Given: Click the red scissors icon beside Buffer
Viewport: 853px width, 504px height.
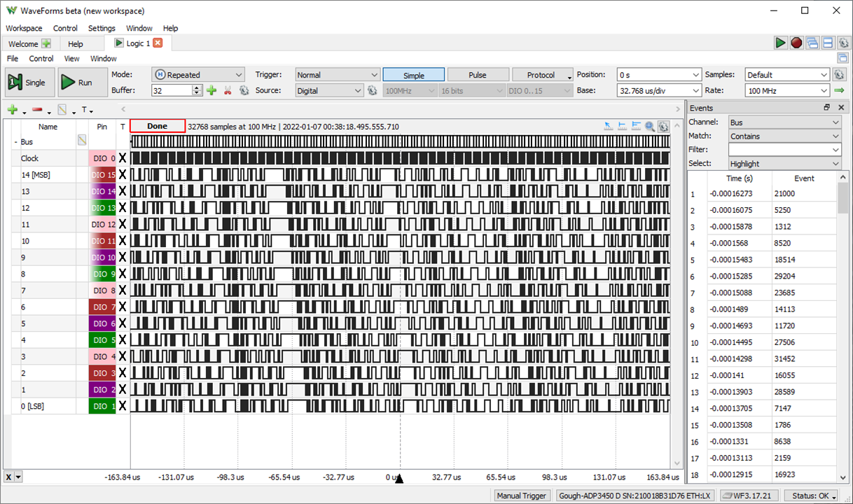Looking at the screenshot, I should (x=228, y=90).
